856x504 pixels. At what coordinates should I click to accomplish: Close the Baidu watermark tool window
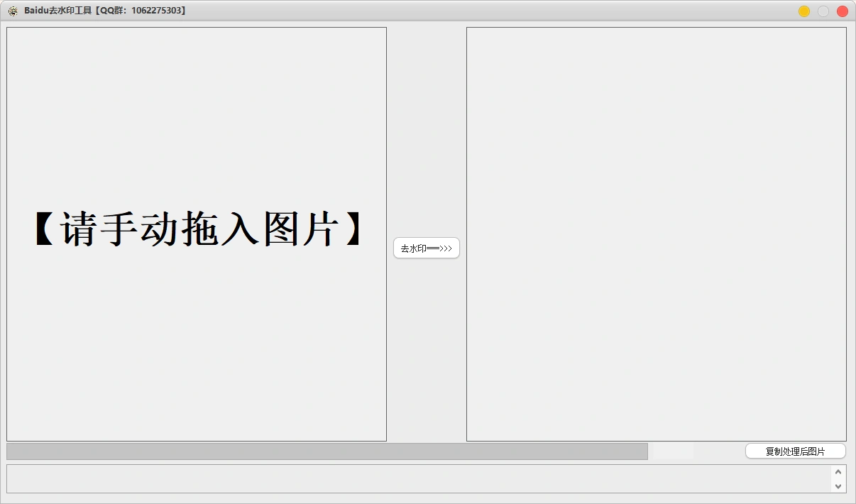pos(843,11)
